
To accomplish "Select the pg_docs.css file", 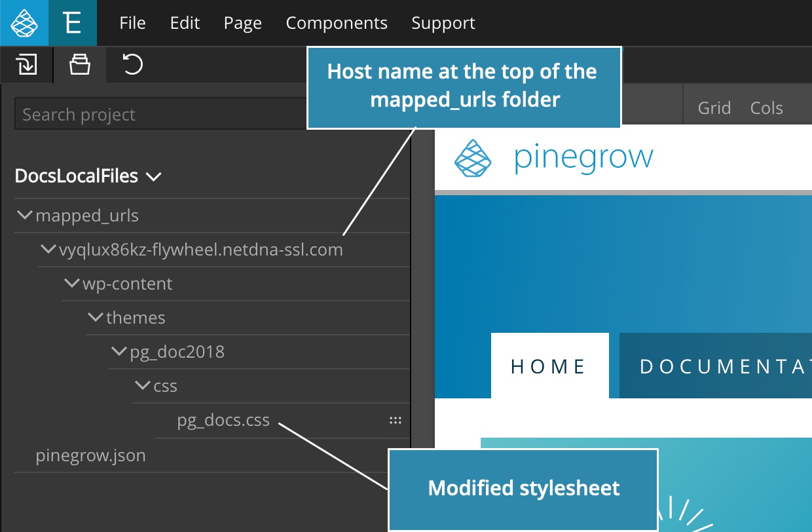I will pyautogui.click(x=223, y=420).
